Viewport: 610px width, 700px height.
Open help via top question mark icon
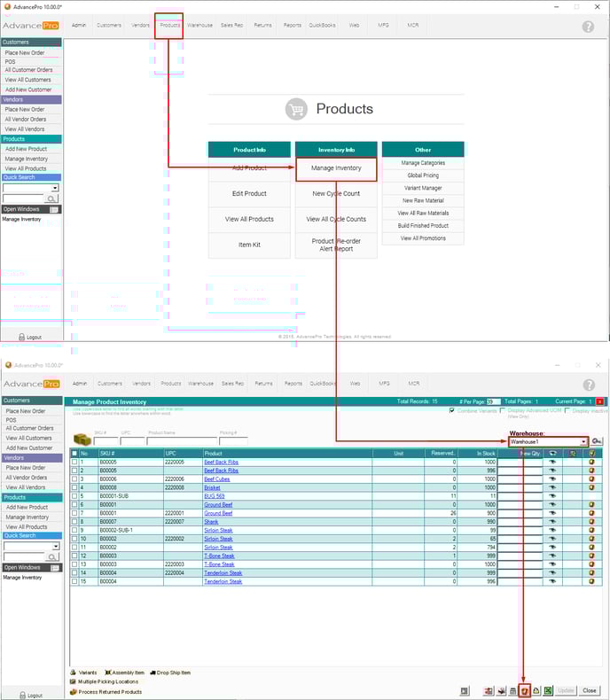[588, 27]
